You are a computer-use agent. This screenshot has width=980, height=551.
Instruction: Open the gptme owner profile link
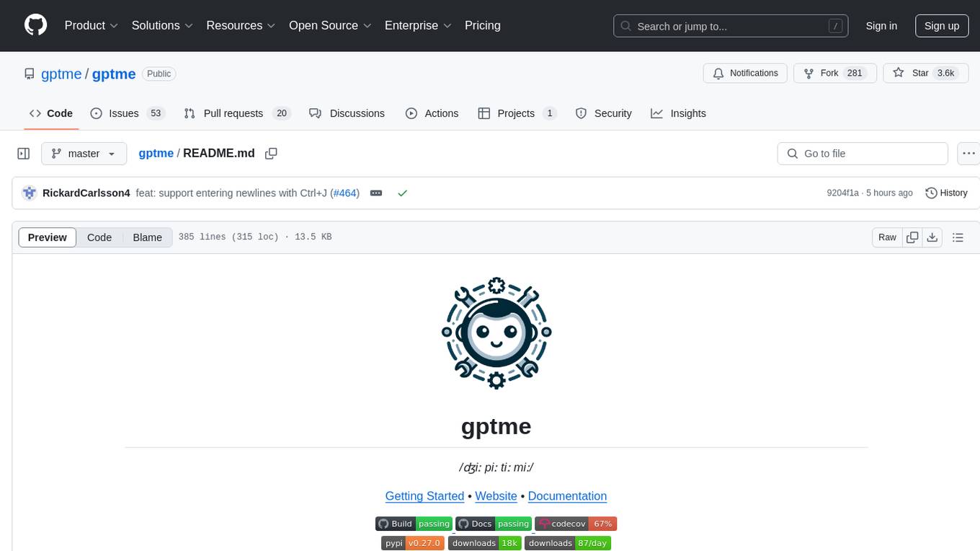point(61,74)
